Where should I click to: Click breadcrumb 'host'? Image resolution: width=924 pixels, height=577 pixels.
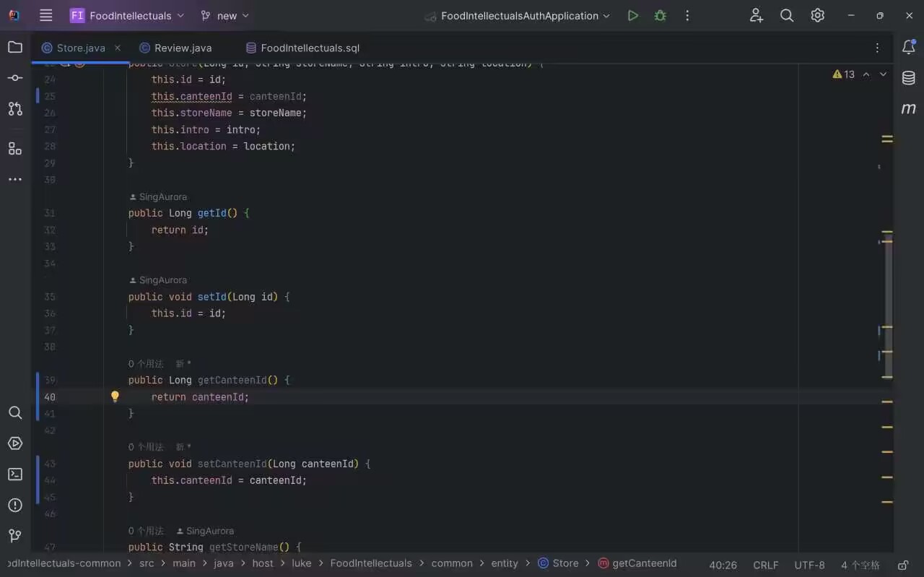pos(263,563)
